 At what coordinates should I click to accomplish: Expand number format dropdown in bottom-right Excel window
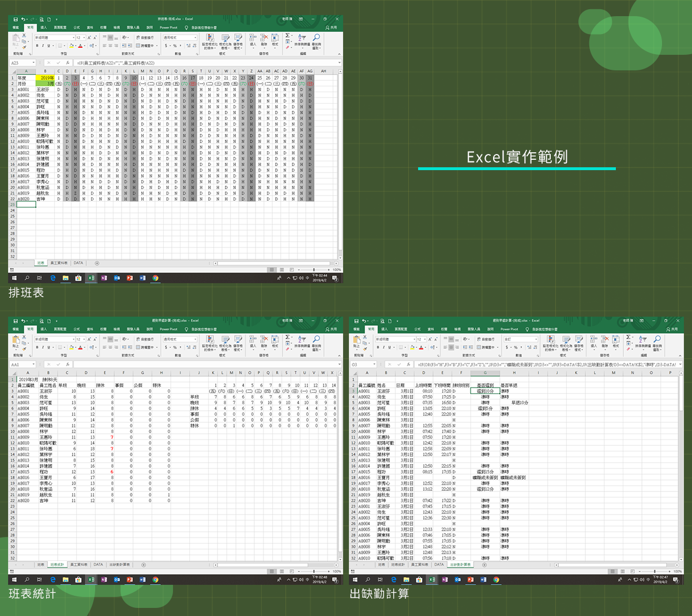click(536, 340)
